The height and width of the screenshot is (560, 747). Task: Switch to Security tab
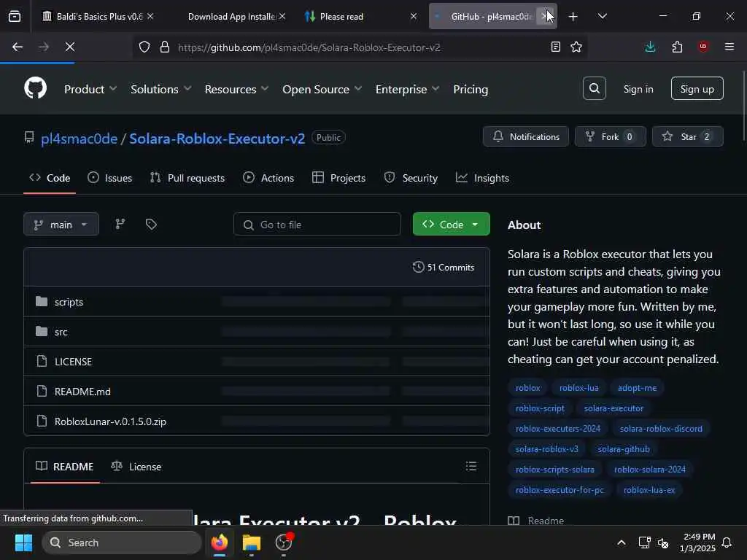click(x=411, y=178)
